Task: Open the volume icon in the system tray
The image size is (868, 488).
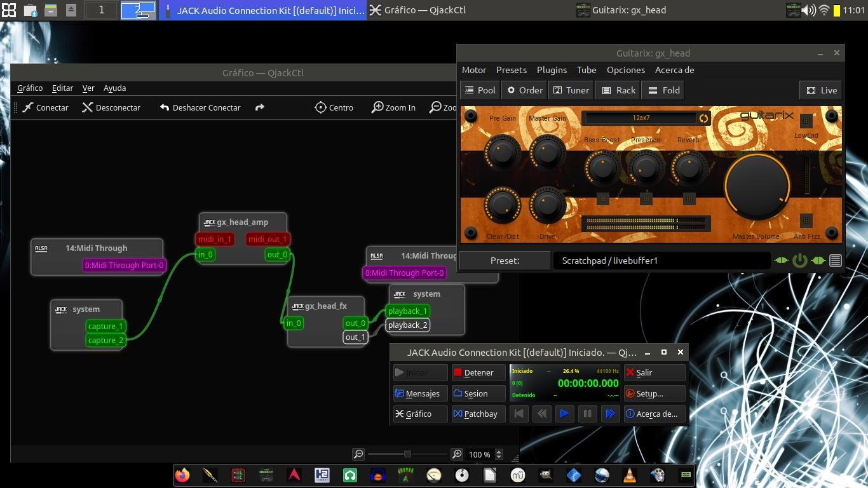Action: click(x=808, y=10)
